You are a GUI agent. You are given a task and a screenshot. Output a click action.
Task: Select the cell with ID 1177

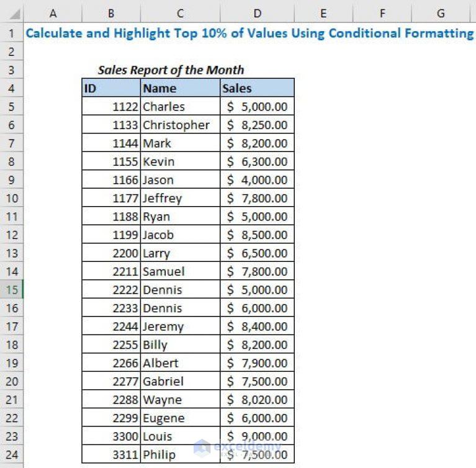pos(111,198)
